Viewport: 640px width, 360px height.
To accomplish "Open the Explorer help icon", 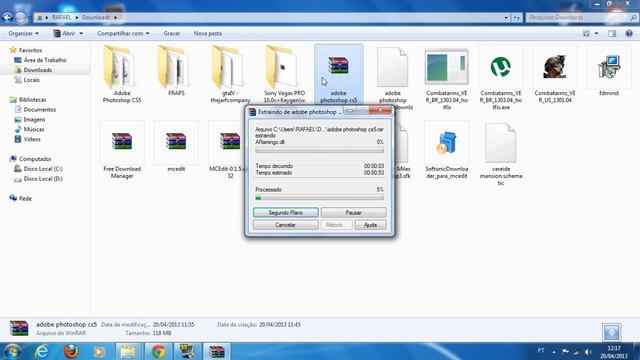I will tap(629, 33).
